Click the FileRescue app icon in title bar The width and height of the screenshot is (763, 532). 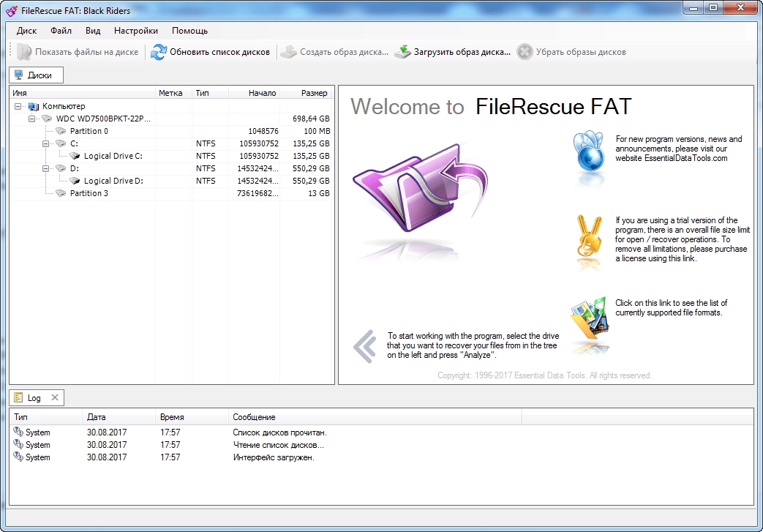tap(12, 11)
